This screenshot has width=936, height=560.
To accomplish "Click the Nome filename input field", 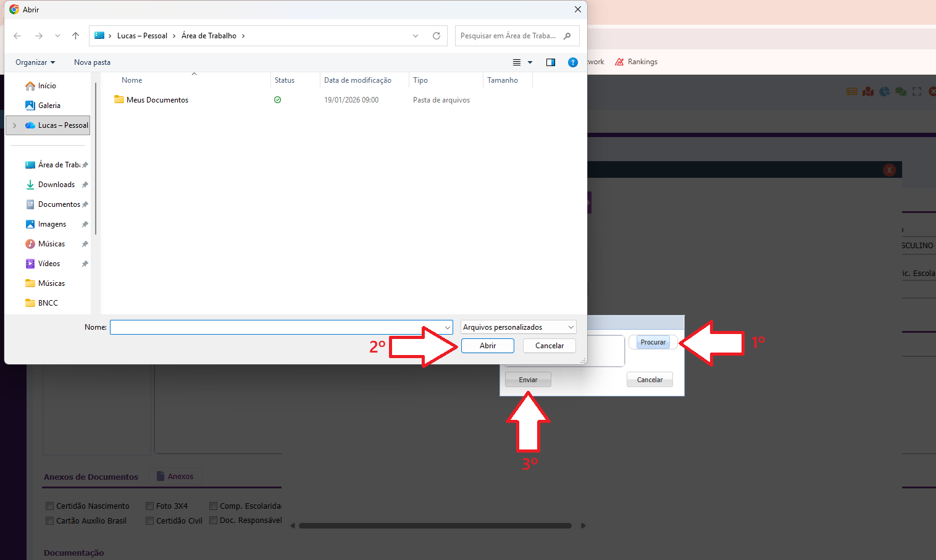I will click(278, 327).
